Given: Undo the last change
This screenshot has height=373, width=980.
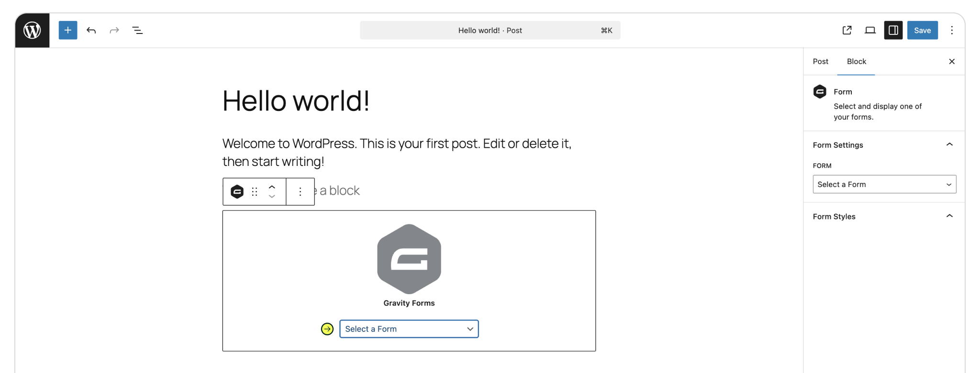Looking at the screenshot, I should (91, 30).
